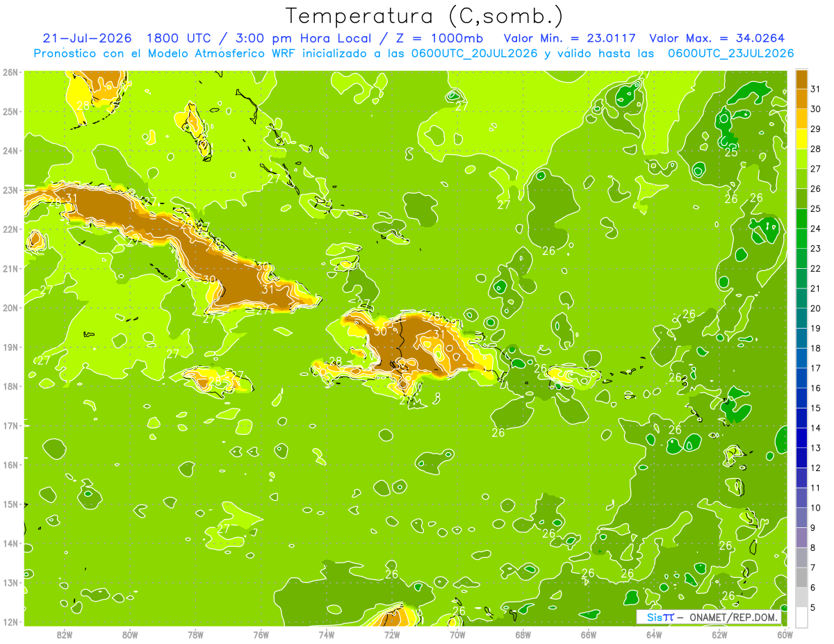Click the "1800 UTC" time text

click(177, 38)
